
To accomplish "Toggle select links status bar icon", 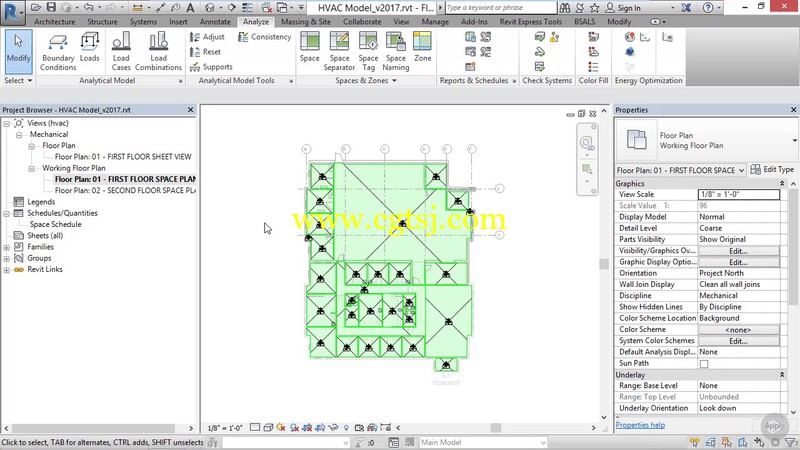I will 694,442.
